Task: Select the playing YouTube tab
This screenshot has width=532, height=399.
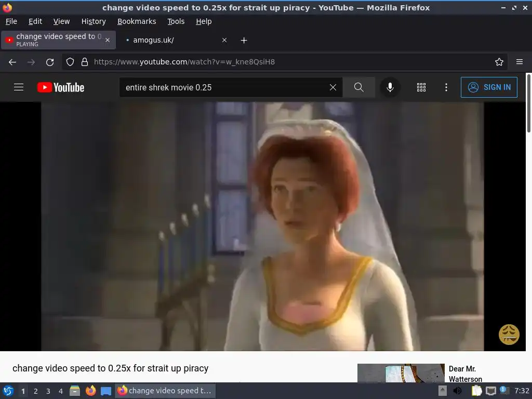Action: pos(59,40)
